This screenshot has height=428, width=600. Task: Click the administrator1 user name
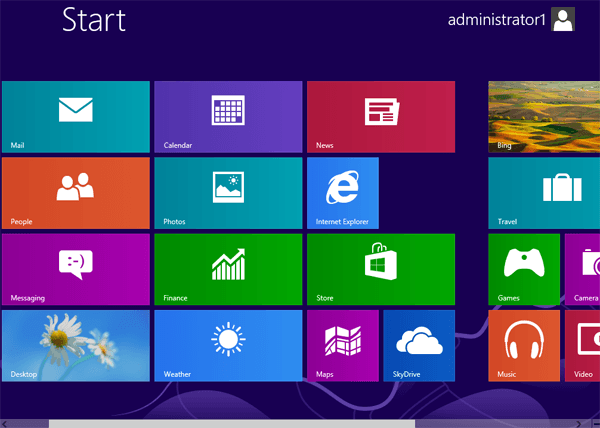496,20
